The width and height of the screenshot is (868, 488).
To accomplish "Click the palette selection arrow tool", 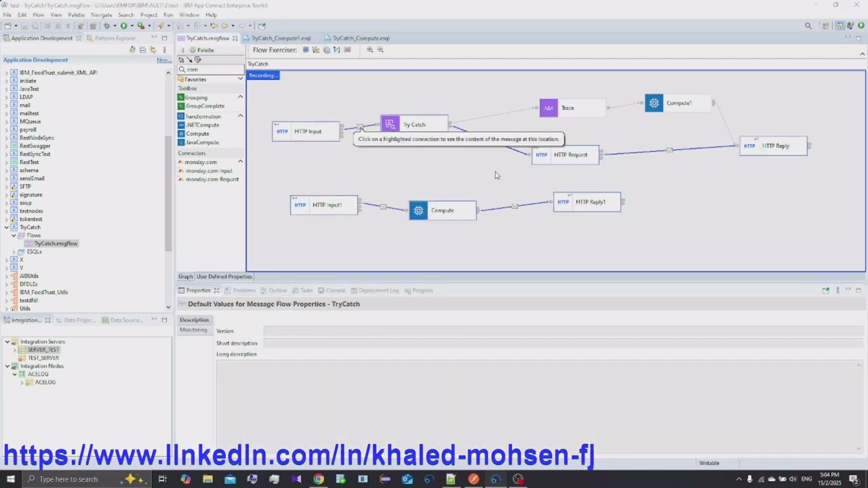I will [181, 60].
